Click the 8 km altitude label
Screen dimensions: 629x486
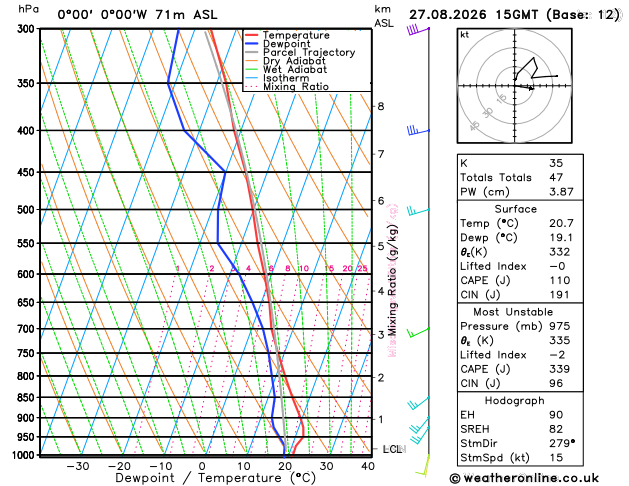(381, 106)
